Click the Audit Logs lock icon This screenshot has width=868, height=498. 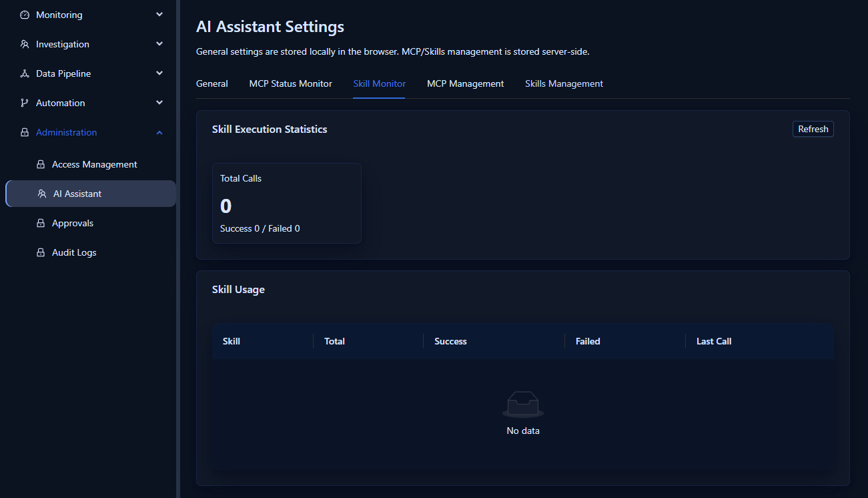(x=41, y=252)
